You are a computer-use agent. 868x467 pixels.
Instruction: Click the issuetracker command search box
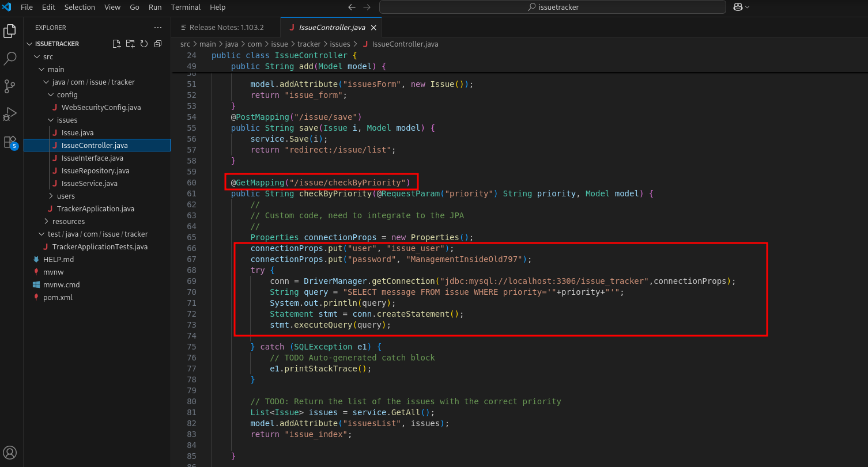(x=552, y=7)
